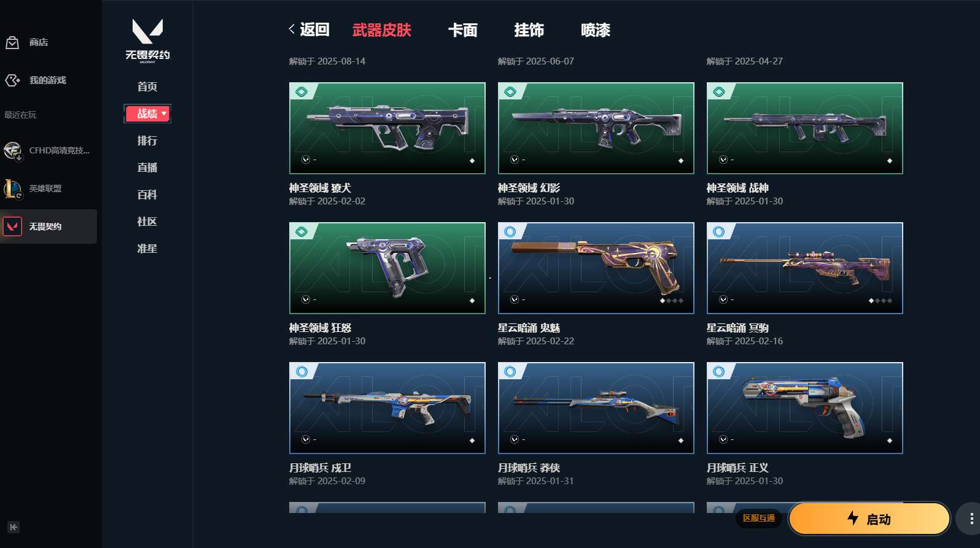Expand chevron on 神圣领域 獠犬 skin card
980x548 pixels.
tap(305, 160)
